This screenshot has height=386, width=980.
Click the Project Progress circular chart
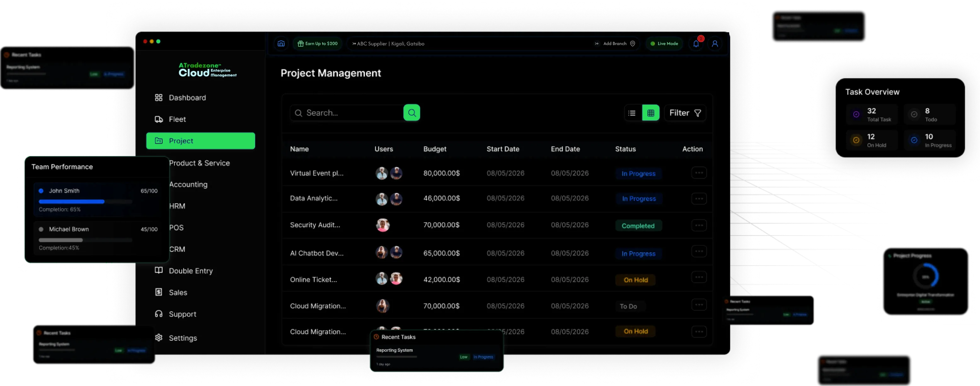(x=925, y=276)
